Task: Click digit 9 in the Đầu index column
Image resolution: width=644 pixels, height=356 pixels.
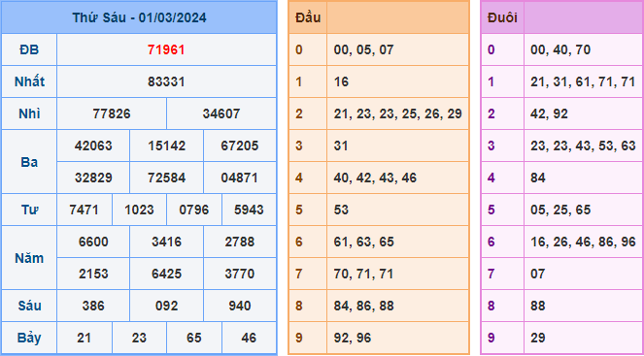Action: (x=298, y=338)
